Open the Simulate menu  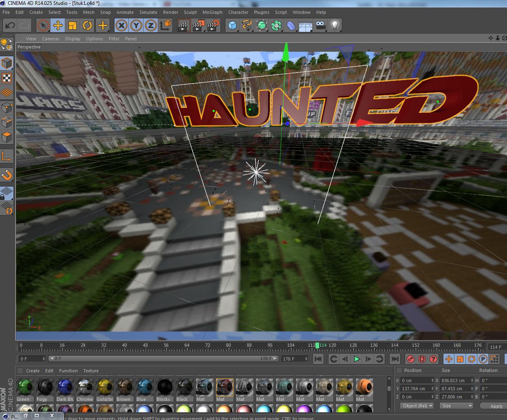coord(148,12)
